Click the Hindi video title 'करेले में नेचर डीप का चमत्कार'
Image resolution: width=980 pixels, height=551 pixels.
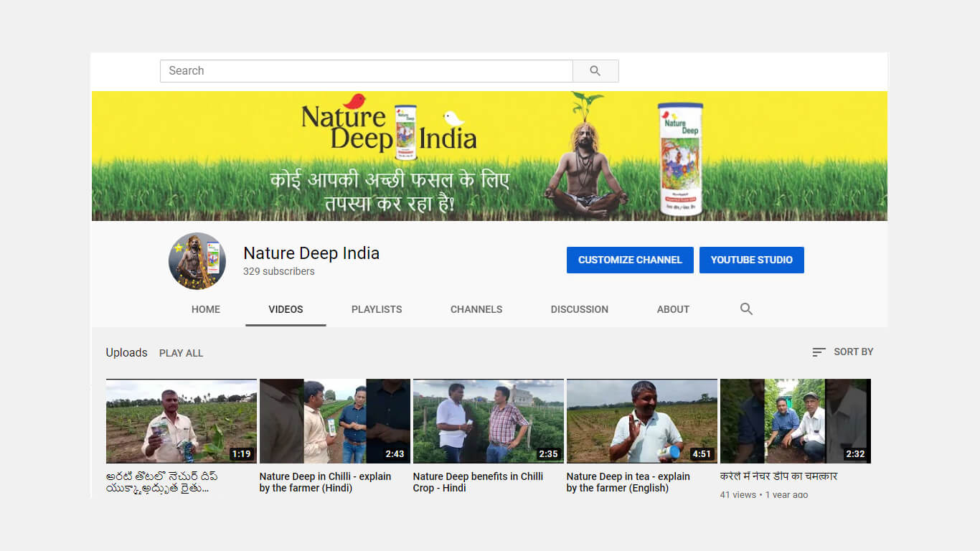778,476
